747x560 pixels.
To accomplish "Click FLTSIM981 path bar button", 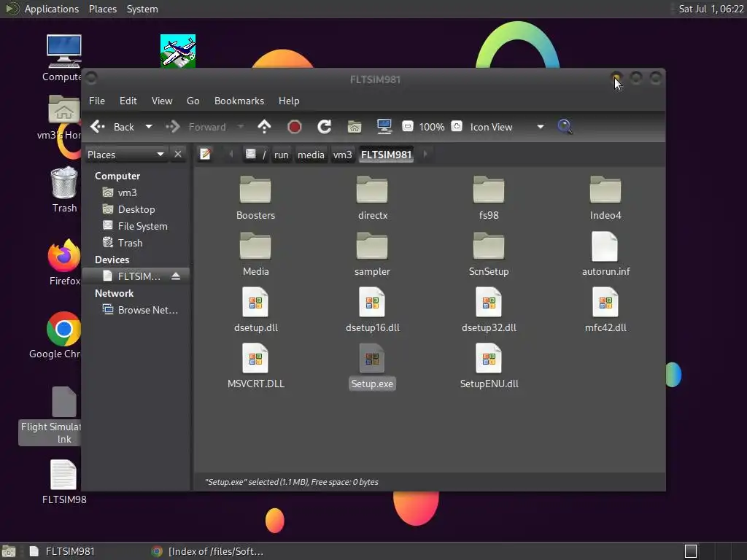I will tap(386, 155).
